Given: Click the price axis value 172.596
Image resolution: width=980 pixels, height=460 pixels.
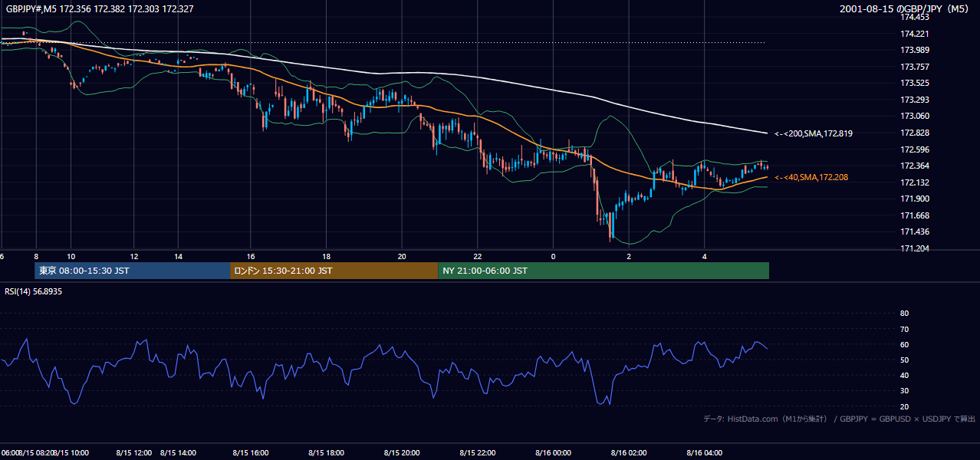Looking at the screenshot, I should 915,149.
